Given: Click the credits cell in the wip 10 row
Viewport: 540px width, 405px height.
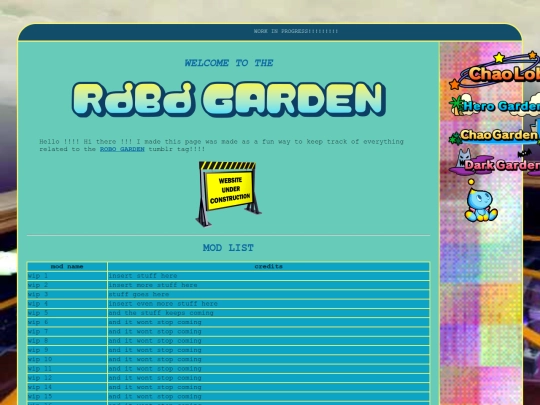Looking at the screenshot, I should click(268, 360).
